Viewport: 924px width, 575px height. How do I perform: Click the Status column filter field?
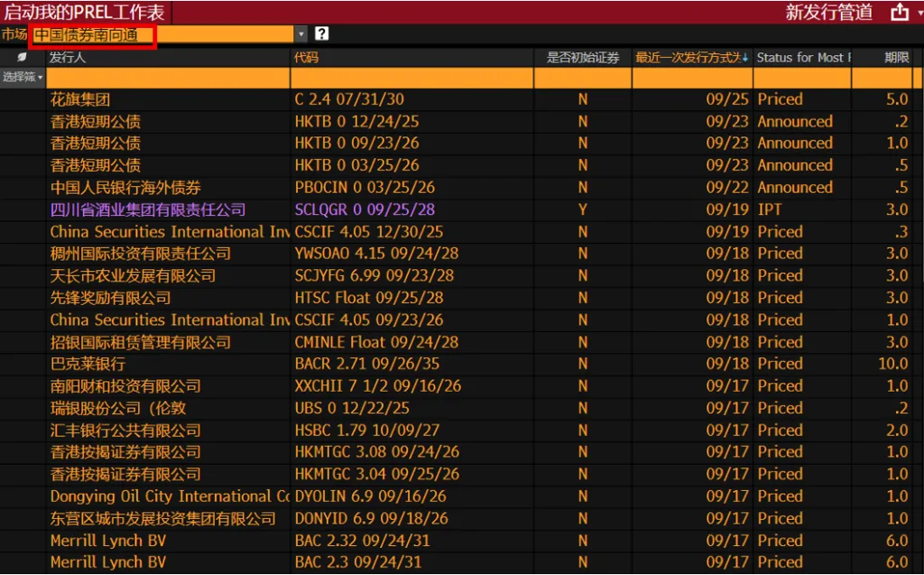point(802,78)
